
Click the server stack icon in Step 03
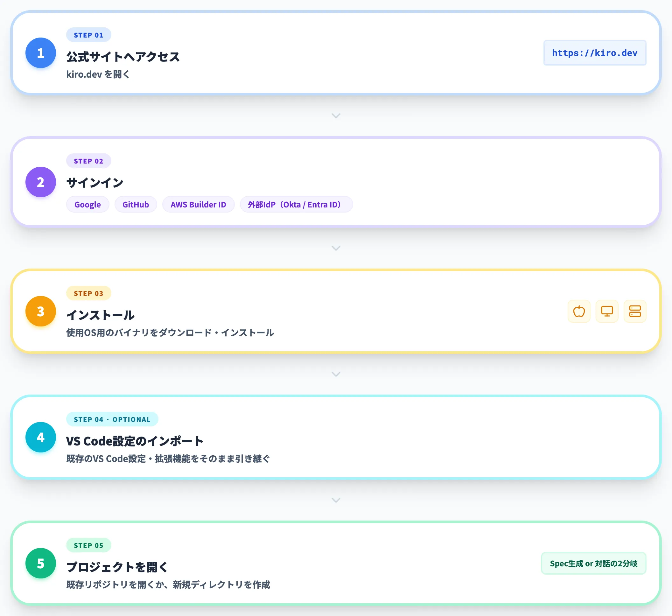(635, 311)
